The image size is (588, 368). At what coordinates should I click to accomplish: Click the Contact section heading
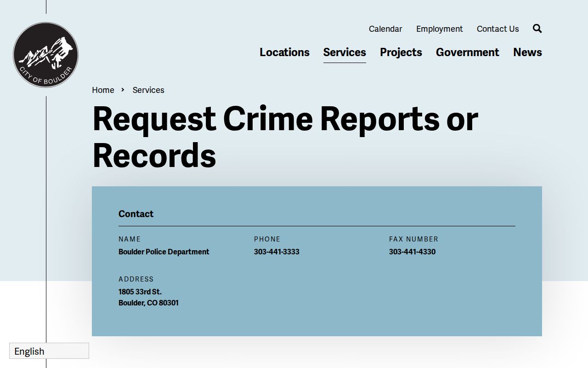click(x=136, y=214)
